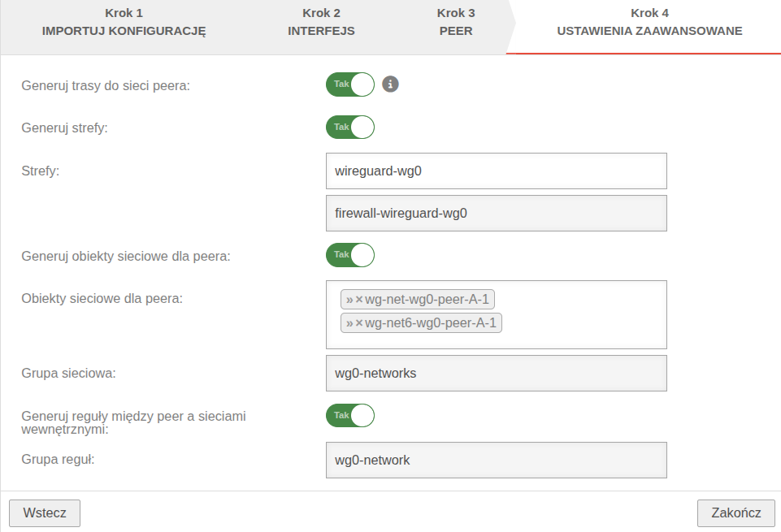This screenshot has height=532, width=781.
Task: Click the "Grupa sieciowa:" label
Action: coord(68,374)
